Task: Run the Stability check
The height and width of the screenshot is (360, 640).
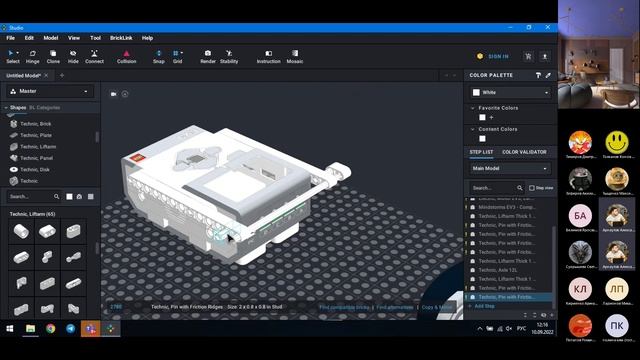Action: coord(229,57)
